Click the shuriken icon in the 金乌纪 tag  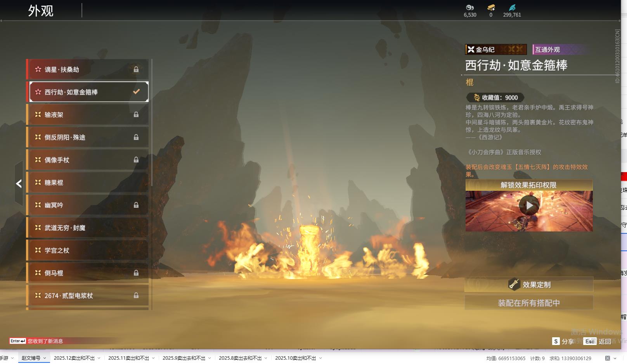(x=471, y=49)
